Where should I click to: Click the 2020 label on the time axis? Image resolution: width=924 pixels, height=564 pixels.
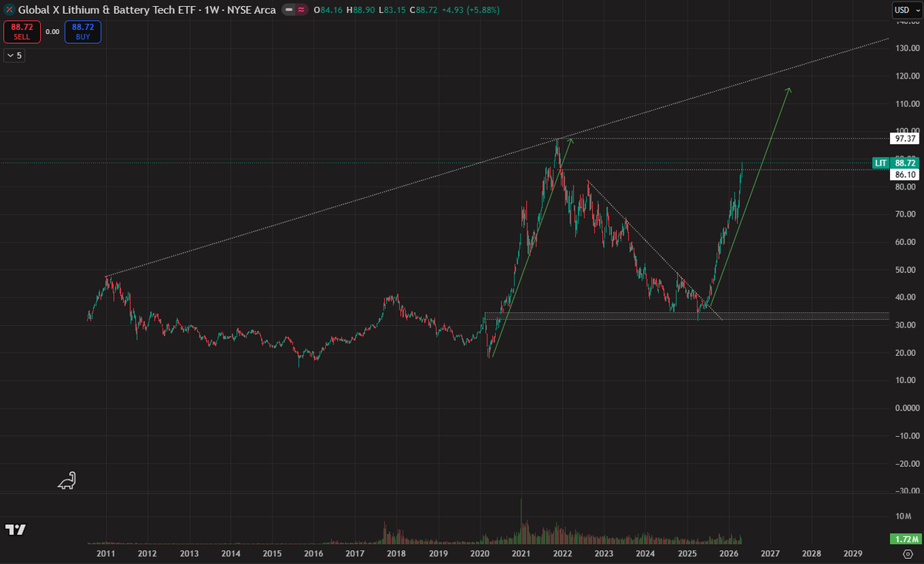pos(480,553)
